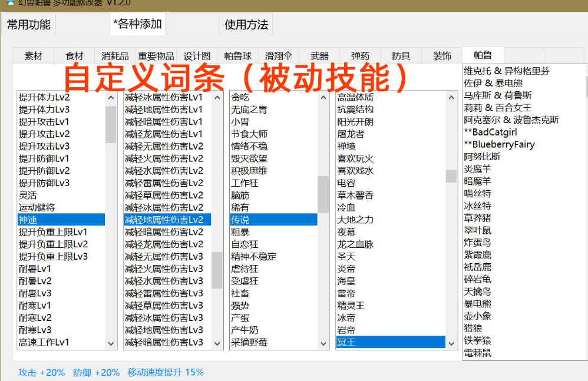Image resolution: width=588 pixels, height=381 pixels.
Task: Switch to the 武器 category tab
Action: [x=319, y=56]
